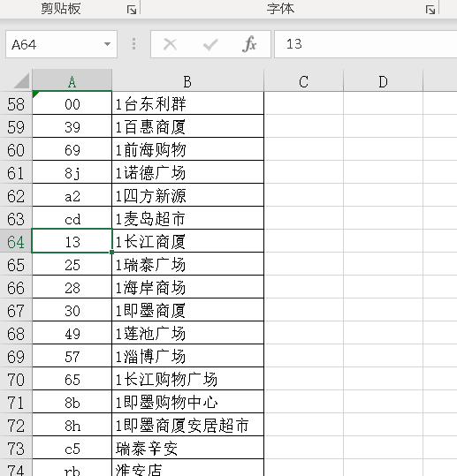Open the formula bar options dots

(x=133, y=44)
